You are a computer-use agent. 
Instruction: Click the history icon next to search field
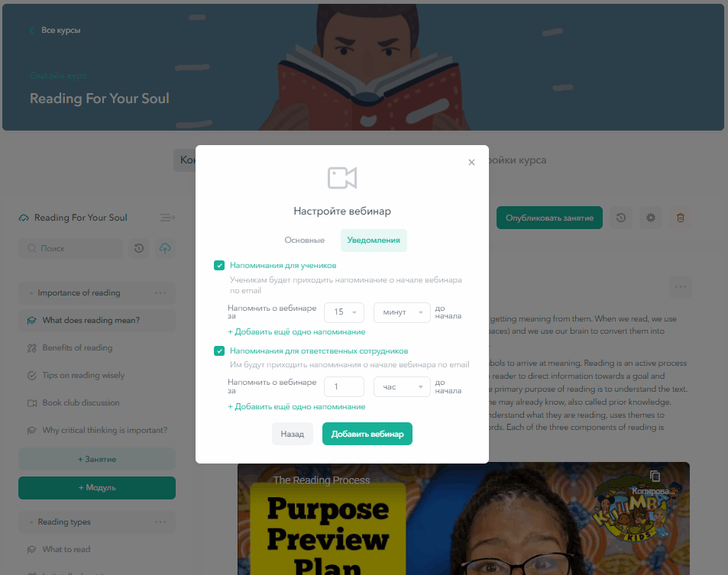click(139, 248)
